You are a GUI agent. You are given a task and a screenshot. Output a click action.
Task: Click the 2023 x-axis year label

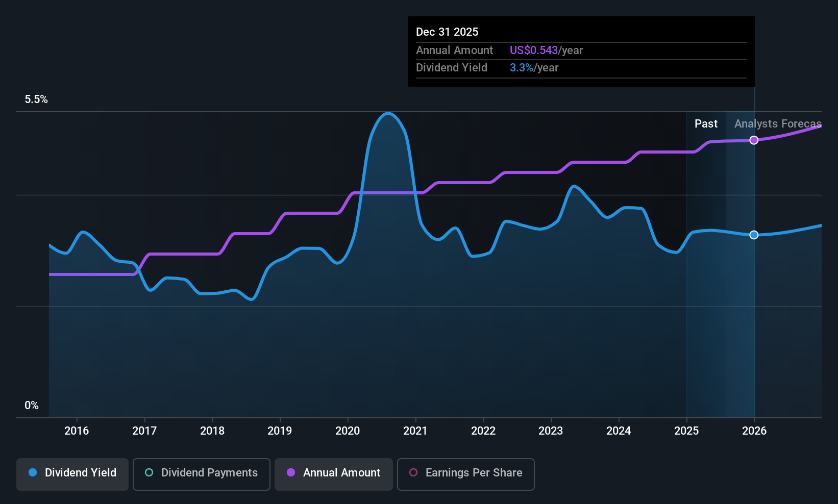[x=551, y=431]
